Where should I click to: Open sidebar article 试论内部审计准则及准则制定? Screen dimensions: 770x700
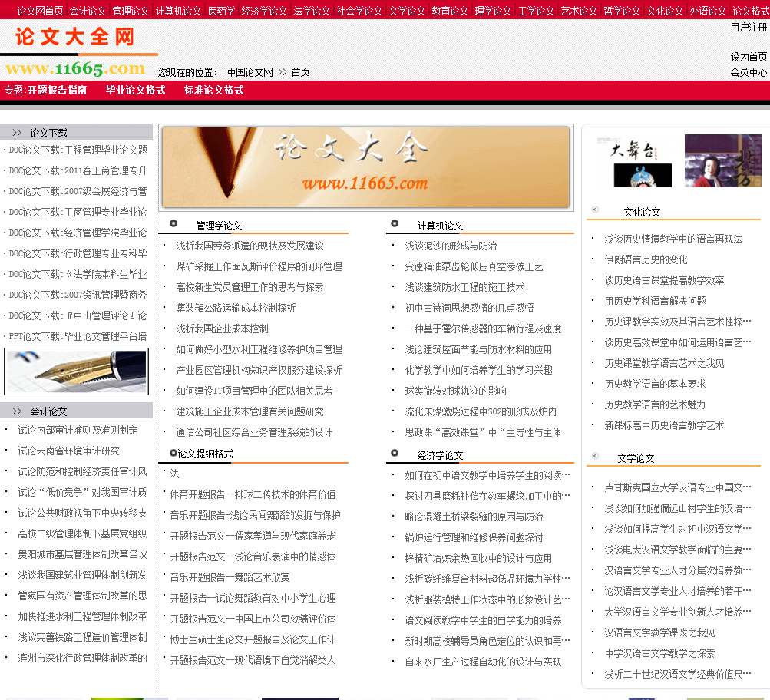(78, 430)
